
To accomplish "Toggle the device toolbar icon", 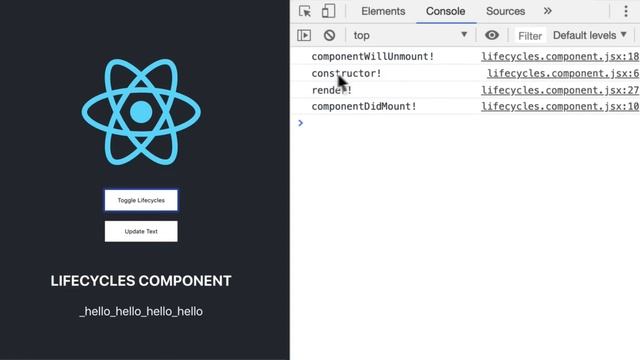I will click(328, 11).
